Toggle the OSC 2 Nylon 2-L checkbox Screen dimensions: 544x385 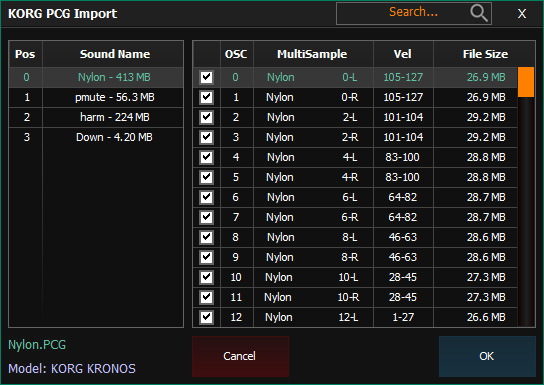point(206,117)
